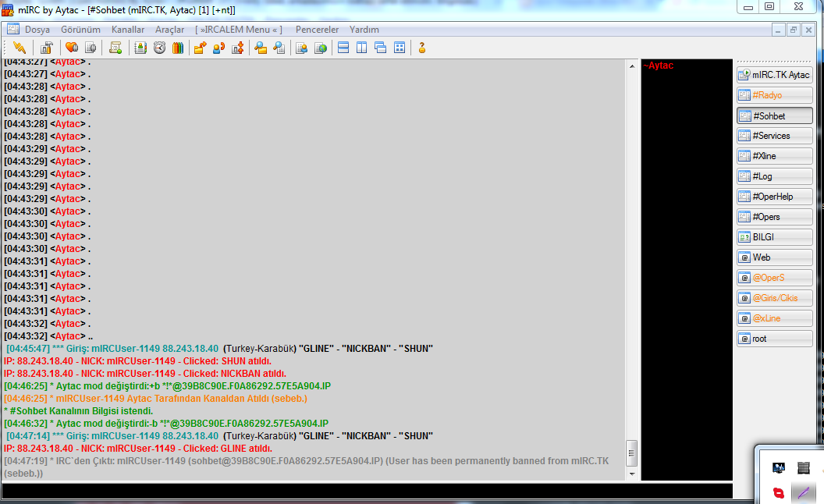Open the @Giris/Cikis window
This screenshot has height=504, width=824.
(775, 298)
